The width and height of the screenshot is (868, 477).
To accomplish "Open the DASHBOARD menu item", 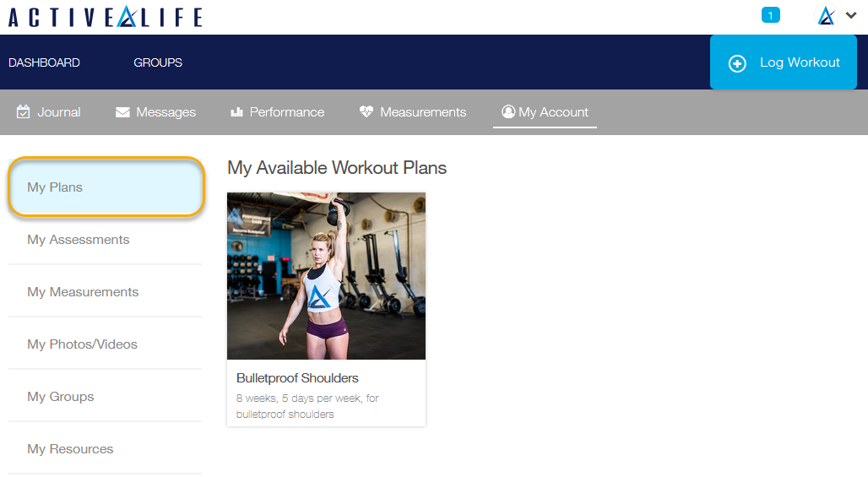I will click(44, 62).
